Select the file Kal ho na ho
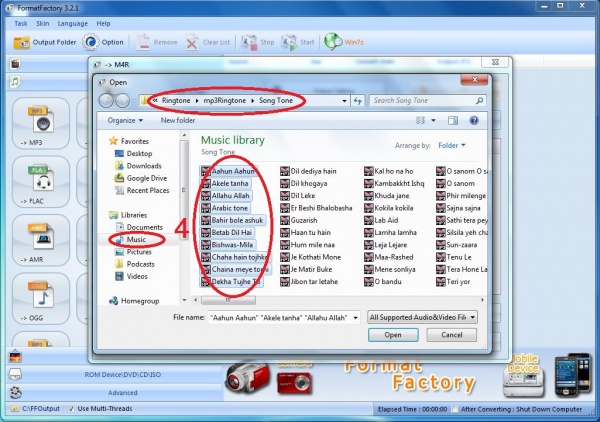The height and width of the screenshot is (422, 600). (389, 171)
